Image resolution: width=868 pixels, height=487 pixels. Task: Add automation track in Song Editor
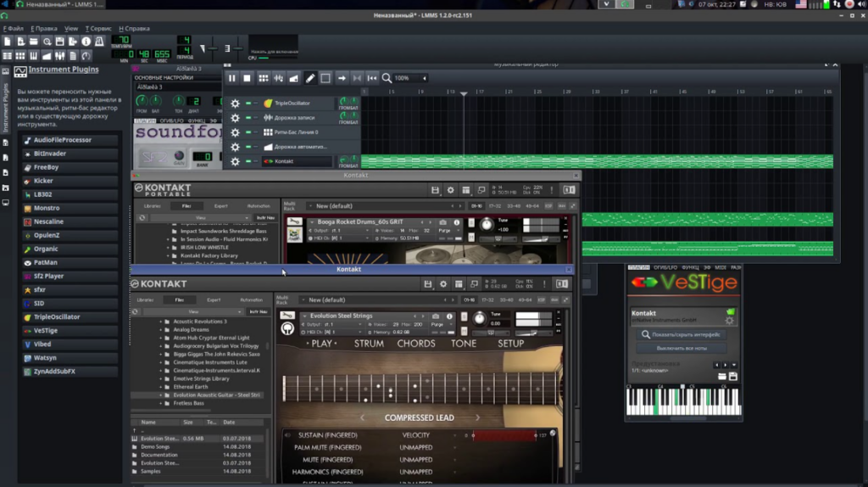pyautogui.click(x=294, y=78)
